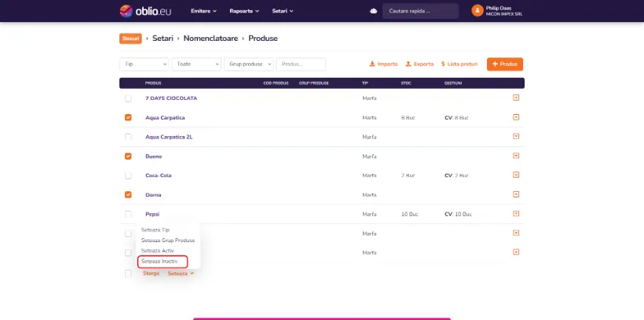Expand the Rapoarte menu
The image size is (644, 320).
[x=244, y=11]
